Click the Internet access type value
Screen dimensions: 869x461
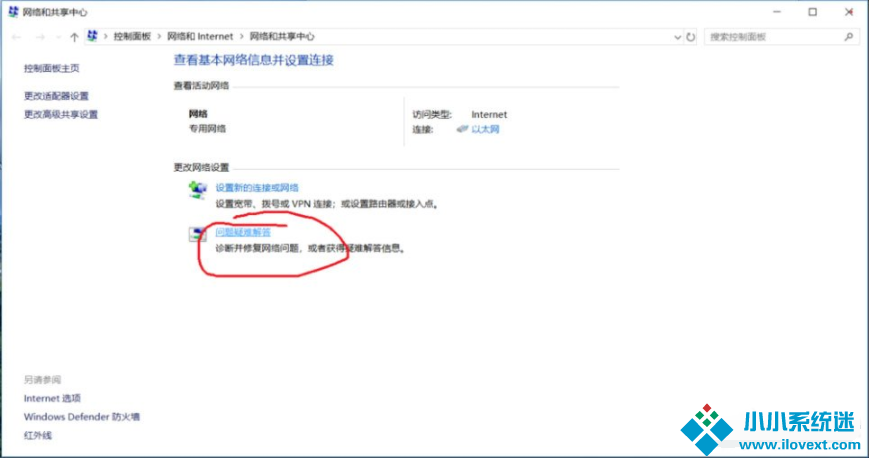pos(489,115)
